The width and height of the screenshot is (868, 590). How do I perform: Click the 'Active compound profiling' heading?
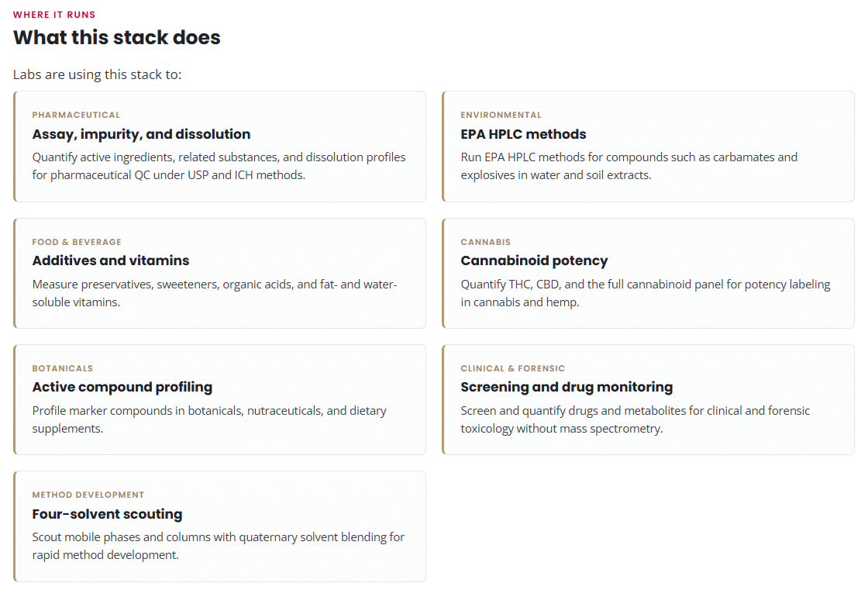coord(122,387)
